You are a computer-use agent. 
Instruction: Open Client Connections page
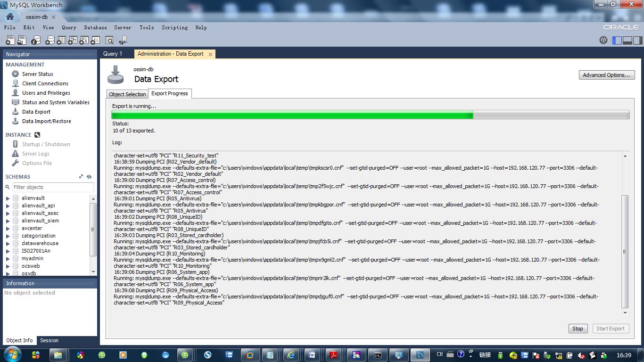[45, 83]
